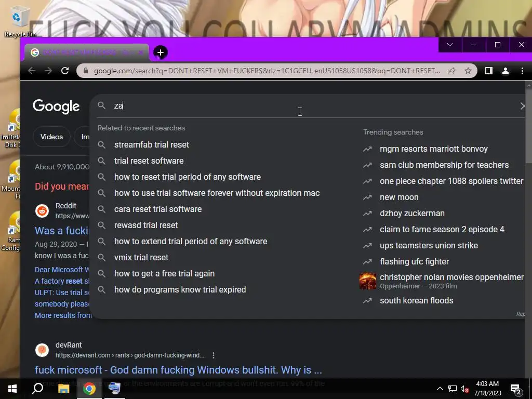Open trending search sam club membership for teachers
Image resolution: width=532 pixels, height=399 pixels.
tap(444, 165)
